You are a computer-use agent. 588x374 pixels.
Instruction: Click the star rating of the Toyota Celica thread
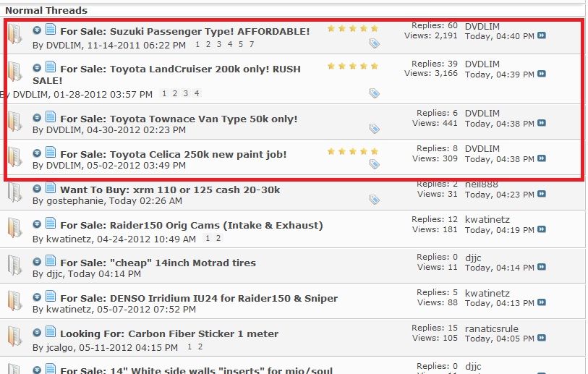click(352, 152)
